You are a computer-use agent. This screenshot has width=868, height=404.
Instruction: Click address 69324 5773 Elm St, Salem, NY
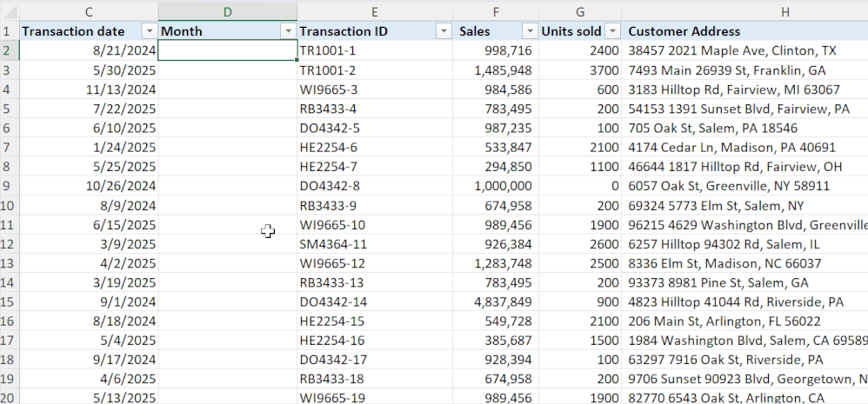point(744,206)
